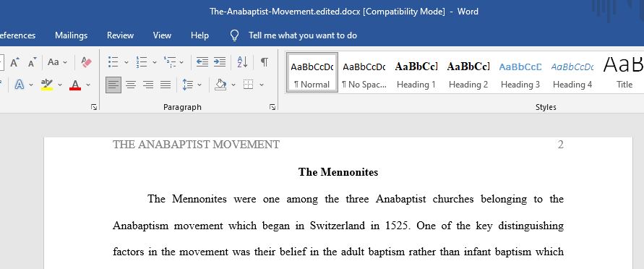Open the Review ribbon tab
Viewport: 644px width, 269px height.
(x=120, y=35)
